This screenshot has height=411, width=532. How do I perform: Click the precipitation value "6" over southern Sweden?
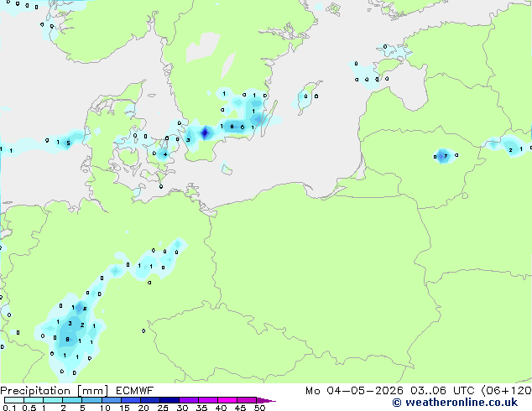click(x=242, y=127)
